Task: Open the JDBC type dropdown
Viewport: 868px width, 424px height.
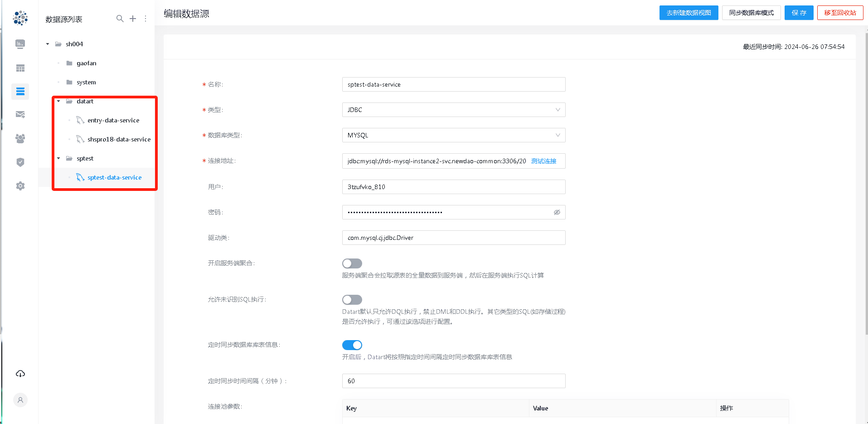Action: pos(454,110)
